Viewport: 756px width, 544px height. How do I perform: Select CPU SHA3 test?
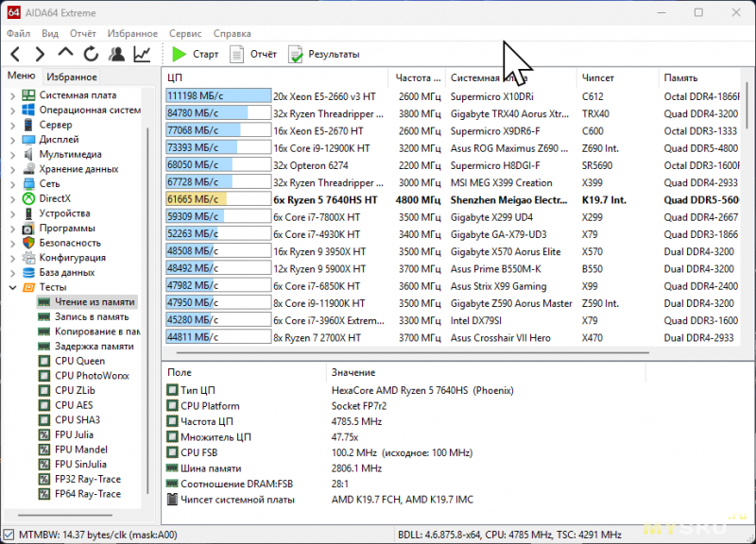(x=69, y=419)
